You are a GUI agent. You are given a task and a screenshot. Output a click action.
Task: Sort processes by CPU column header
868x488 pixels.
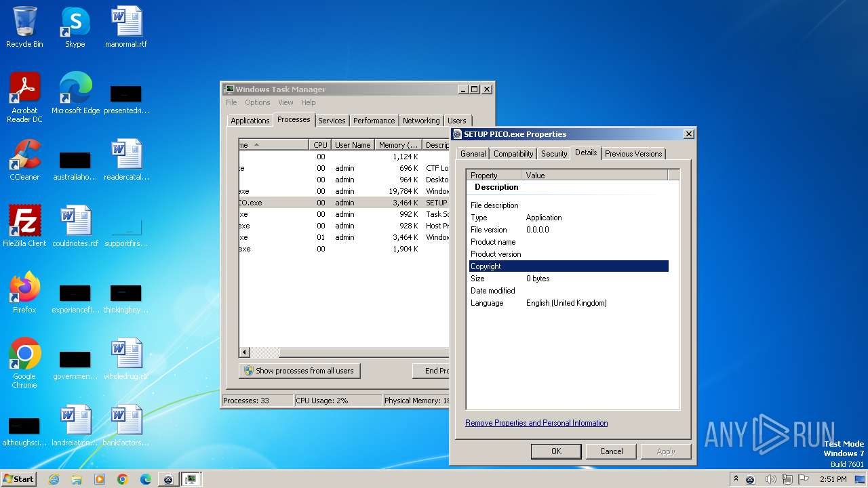click(x=320, y=145)
